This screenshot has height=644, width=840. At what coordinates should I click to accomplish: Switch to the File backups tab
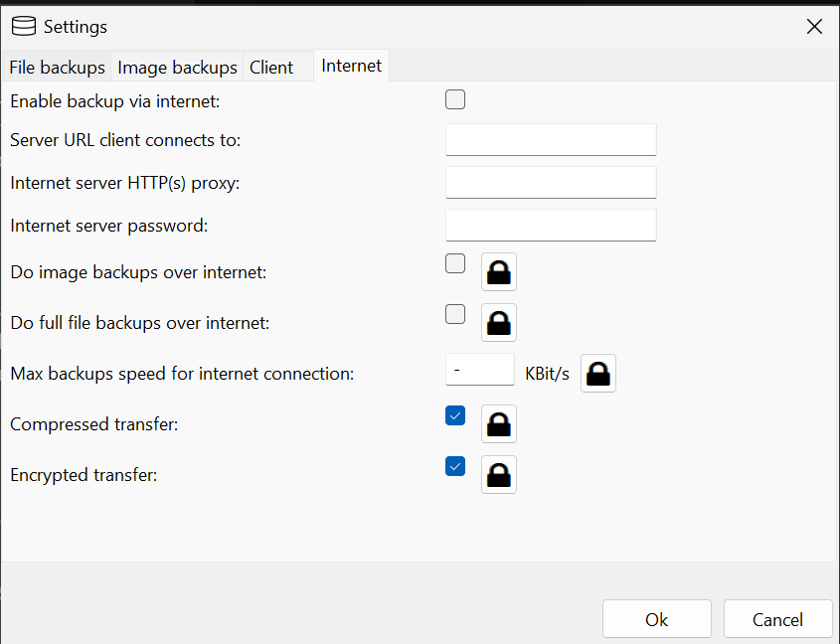[57, 67]
